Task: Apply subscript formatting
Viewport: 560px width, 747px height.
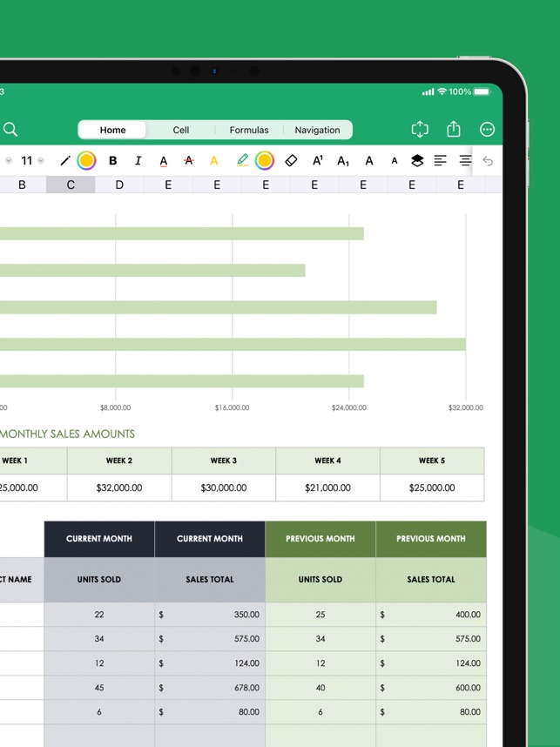Action: pyautogui.click(x=343, y=161)
